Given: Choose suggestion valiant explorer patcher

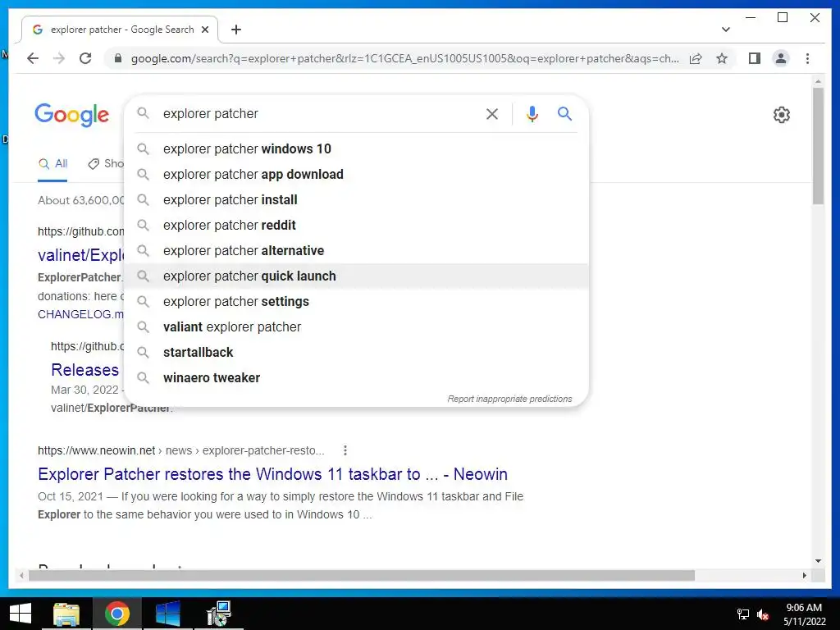Looking at the screenshot, I should click(356, 326).
